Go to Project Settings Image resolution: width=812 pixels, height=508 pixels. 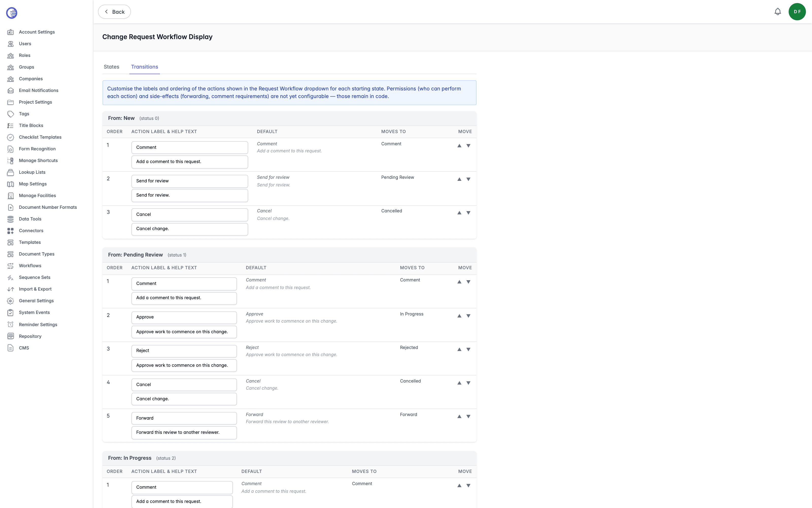[x=36, y=102]
